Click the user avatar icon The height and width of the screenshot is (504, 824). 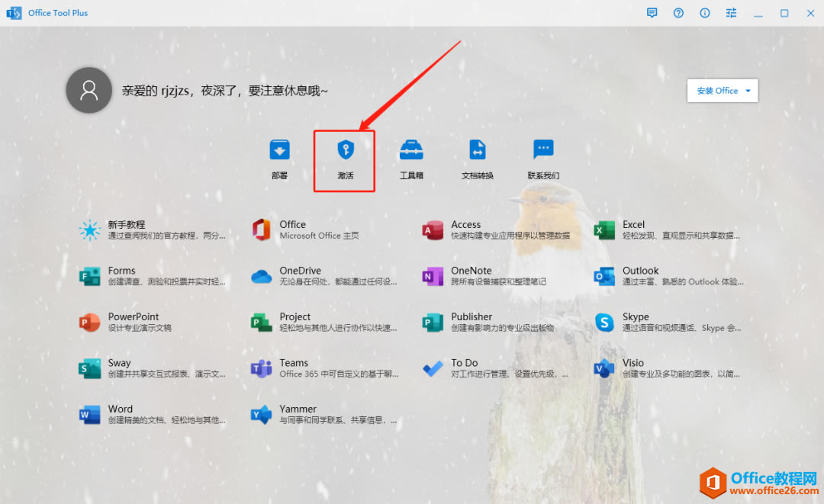pos(89,90)
